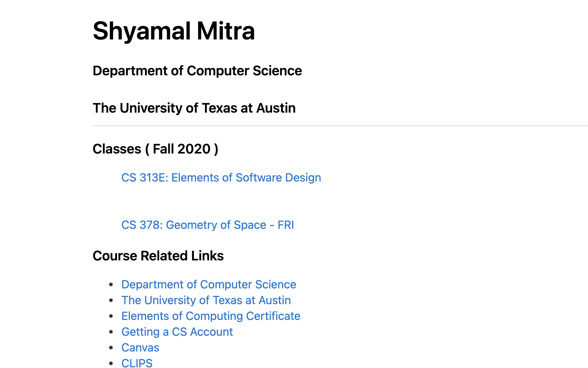Image resolution: width=588 pixels, height=368 pixels.
Task: Click the bullet beside Department of Computer Science
Action: click(111, 284)
